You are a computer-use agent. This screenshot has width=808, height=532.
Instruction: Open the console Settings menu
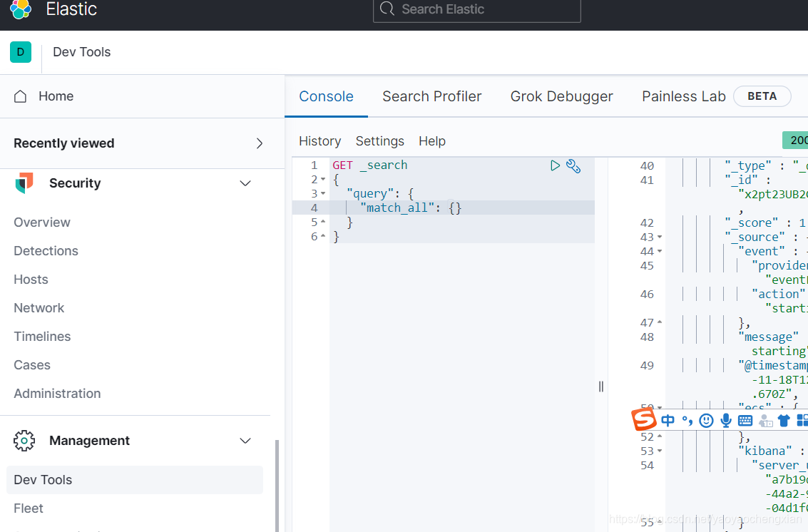[x=380, y=141]
